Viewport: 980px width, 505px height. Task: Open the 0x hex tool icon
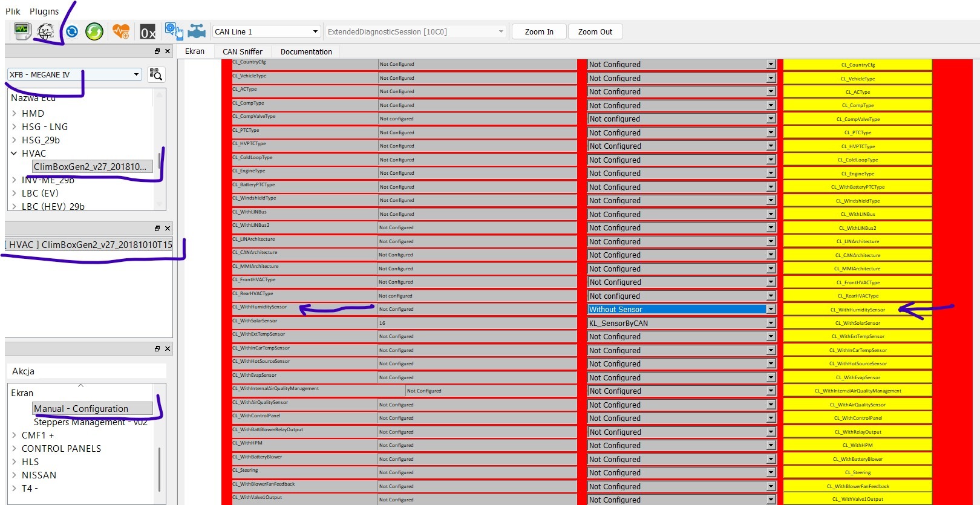click(148, 32)
